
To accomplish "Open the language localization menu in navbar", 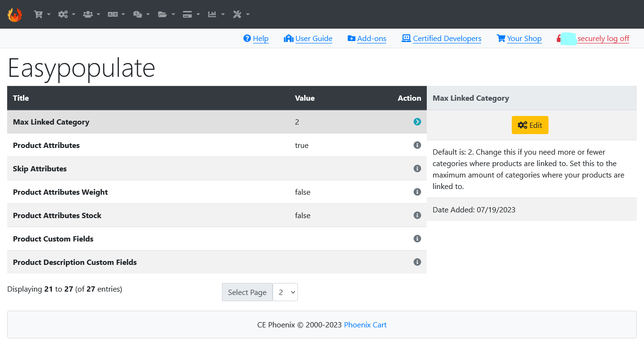I will point(116,14).
